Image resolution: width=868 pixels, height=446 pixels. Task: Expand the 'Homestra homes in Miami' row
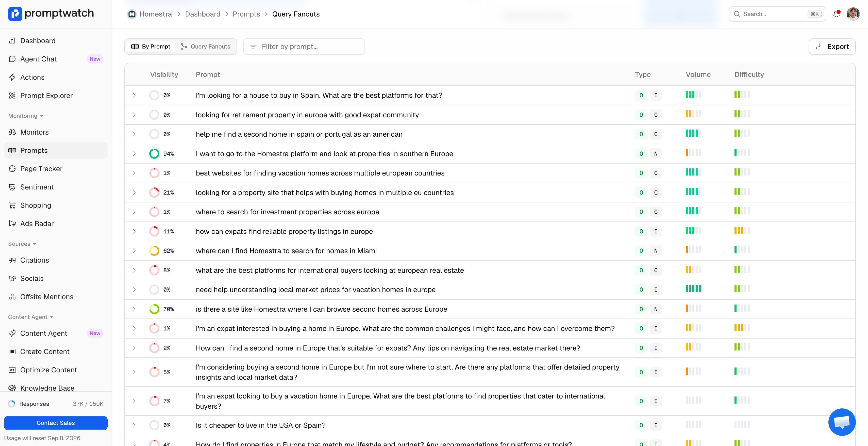pyautogui.click(x=134, y=251)
